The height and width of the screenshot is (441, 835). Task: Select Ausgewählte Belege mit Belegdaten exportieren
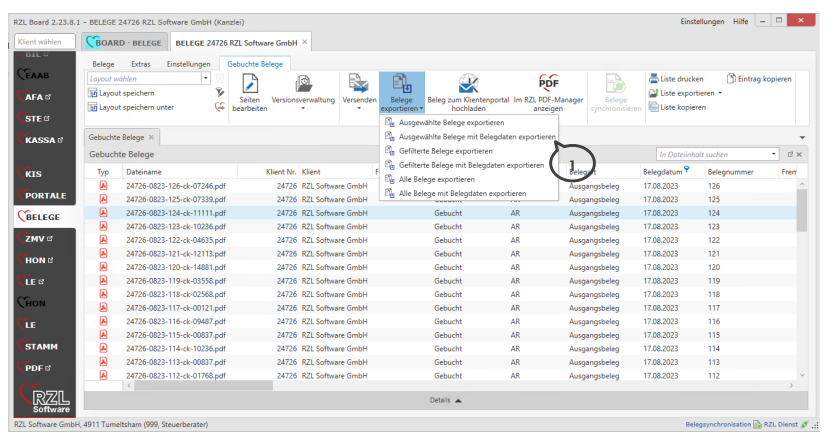(476, 136)
